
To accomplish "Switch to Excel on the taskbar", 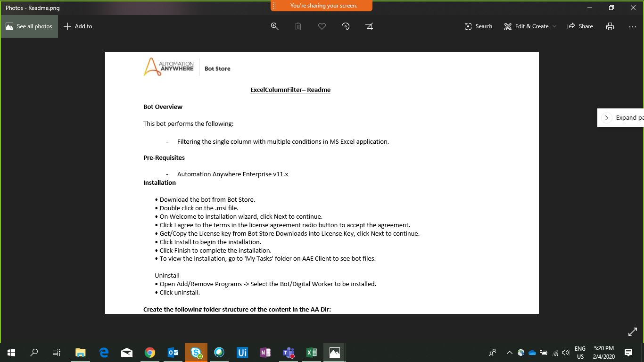I will pos(312,353).
